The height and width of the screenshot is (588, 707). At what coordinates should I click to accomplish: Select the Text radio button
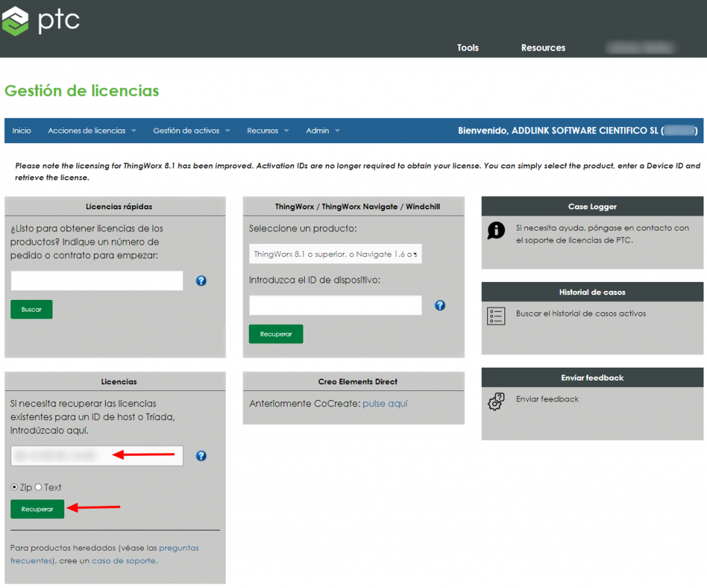pyautogui.click(x=39, y=487)
